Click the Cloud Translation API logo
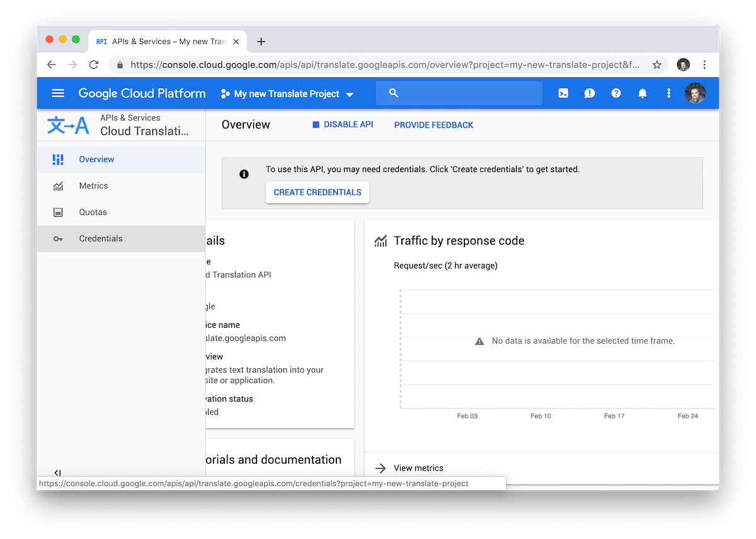 pyautogui.click(x=69, y=124)
